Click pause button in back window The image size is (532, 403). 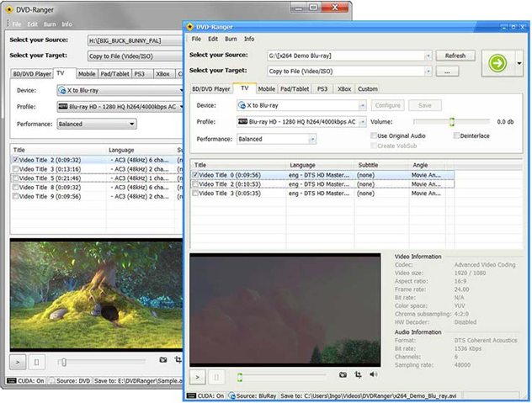(x=36, y=363)
